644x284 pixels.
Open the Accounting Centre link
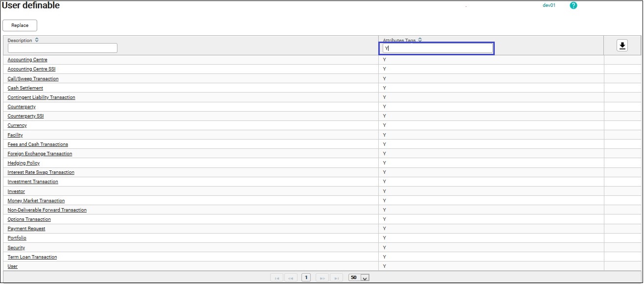pos(27,60)
